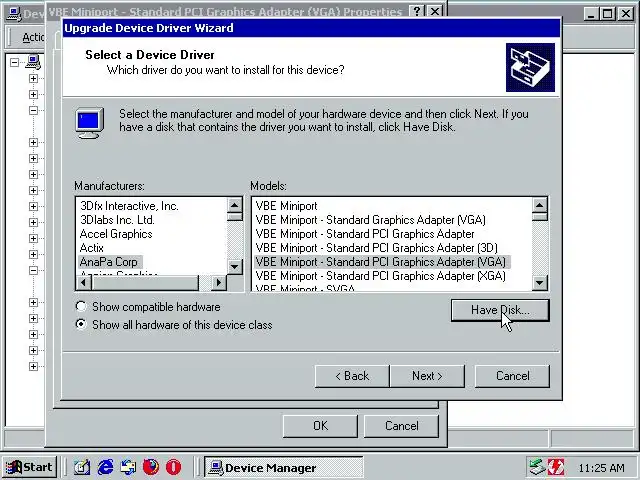Launch Outlook Express from quick launch
The image size is (640, 480).
click(x=128, y=467)
